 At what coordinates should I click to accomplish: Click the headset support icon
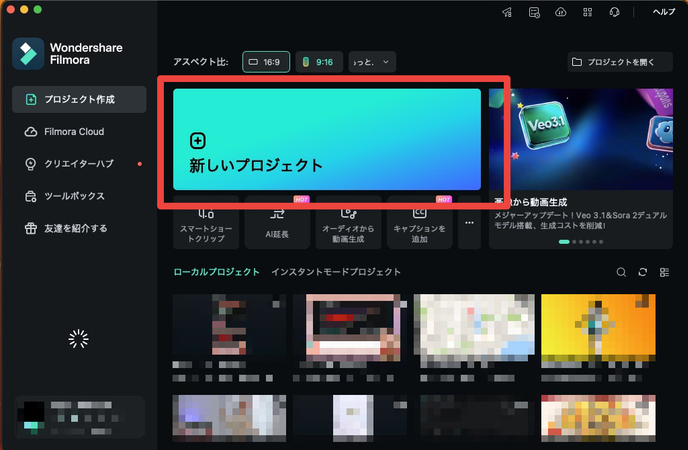pos(614,12)
